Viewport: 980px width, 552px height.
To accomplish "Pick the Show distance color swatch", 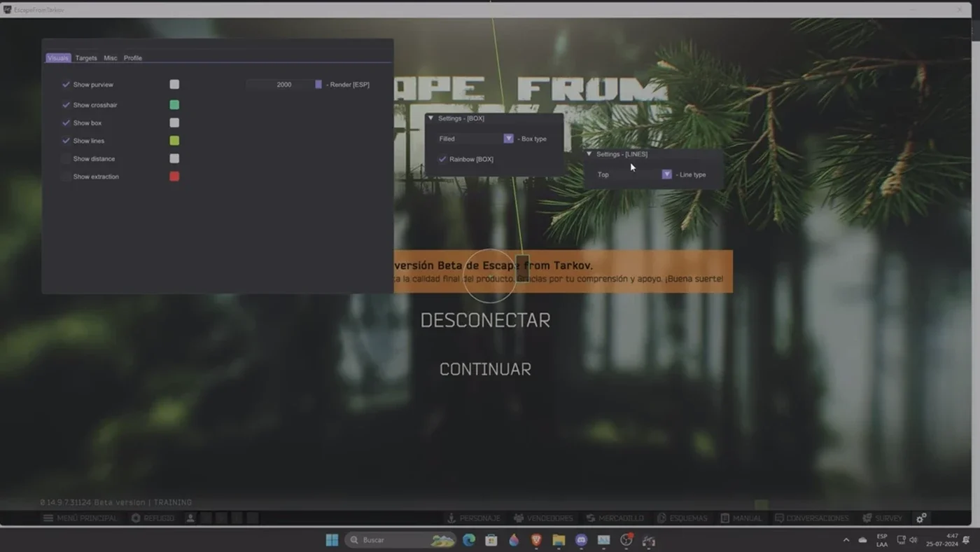I will pos(174,159).
